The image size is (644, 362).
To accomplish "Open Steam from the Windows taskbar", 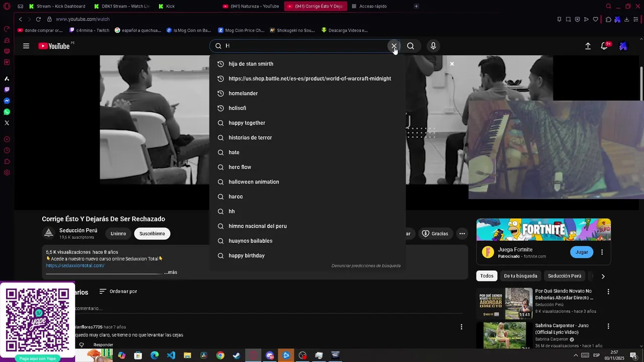I will point(236,355).
